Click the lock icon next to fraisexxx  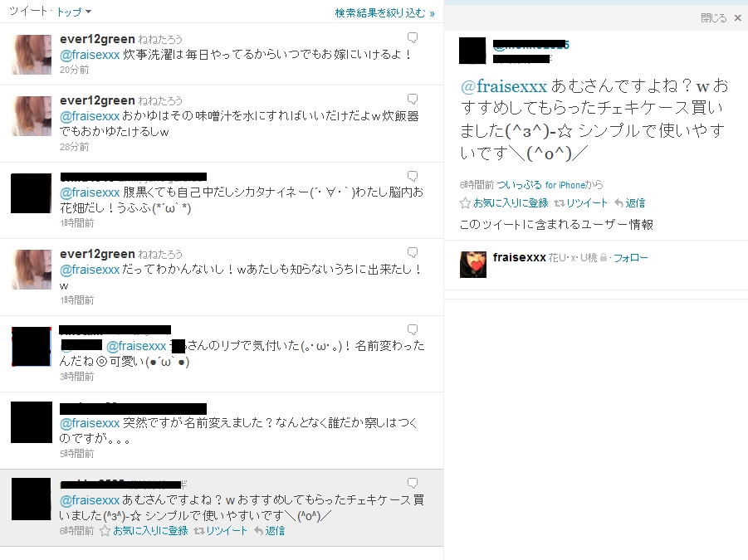coord(604,257)
